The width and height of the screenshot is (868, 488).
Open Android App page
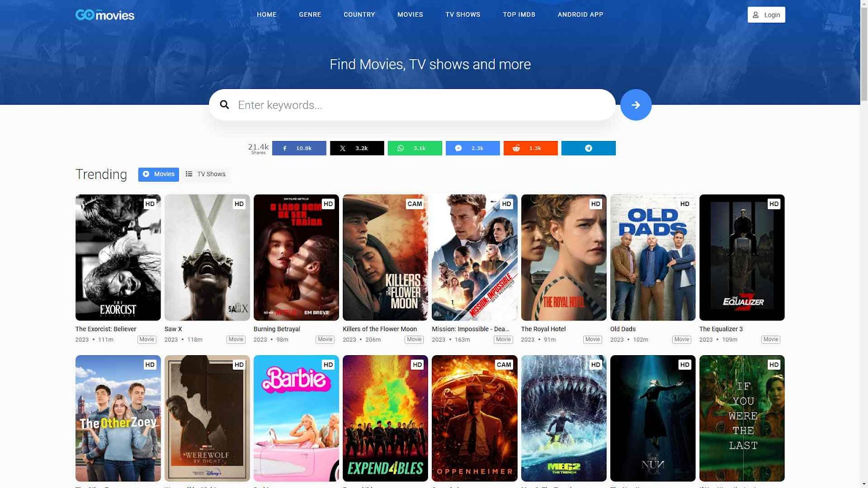pos(580,15)
